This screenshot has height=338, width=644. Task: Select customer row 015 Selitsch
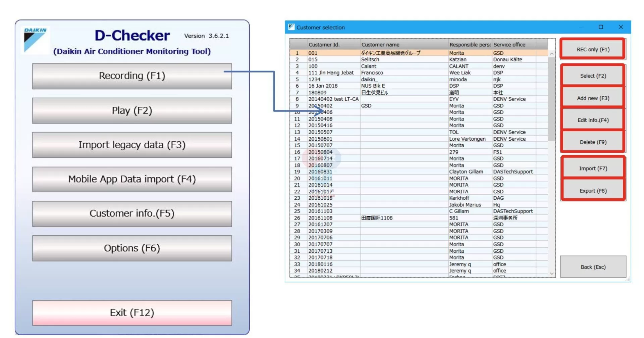coord(369,59)
